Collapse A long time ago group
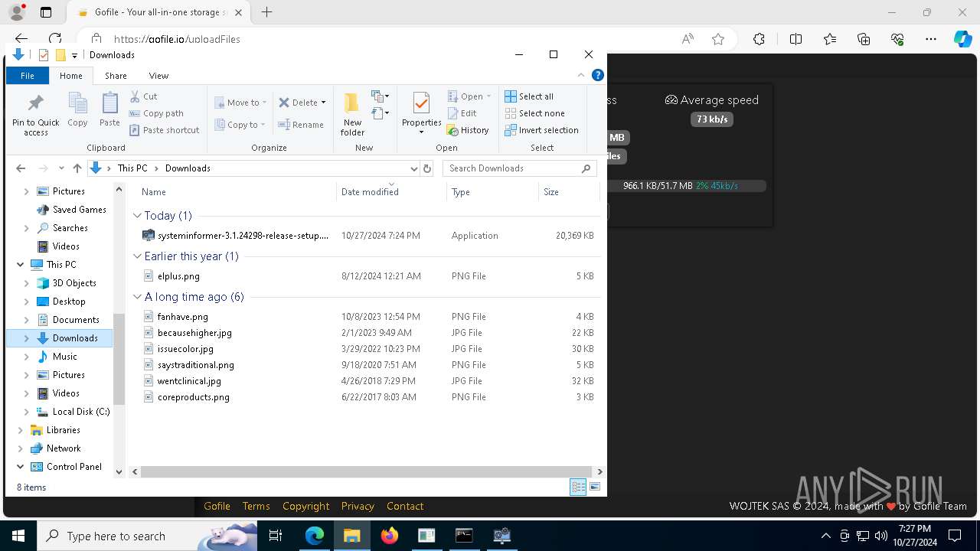 click(137, 297)
